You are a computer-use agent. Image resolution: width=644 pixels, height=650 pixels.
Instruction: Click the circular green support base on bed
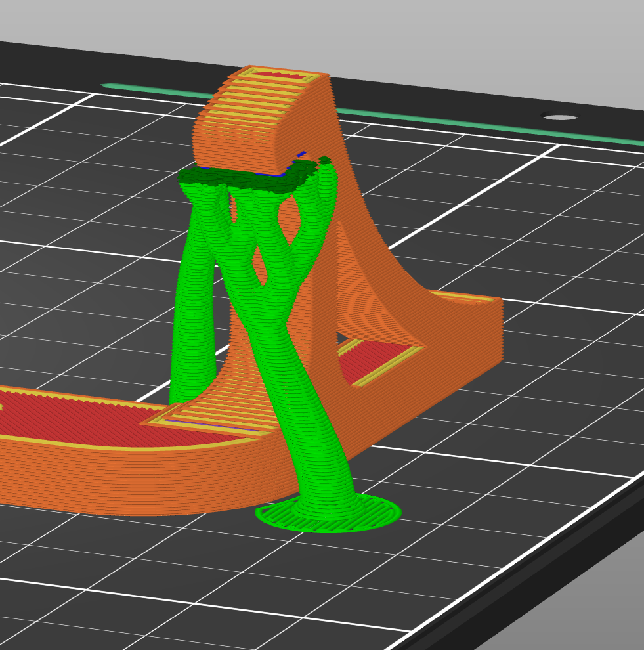tap(328, 513)
